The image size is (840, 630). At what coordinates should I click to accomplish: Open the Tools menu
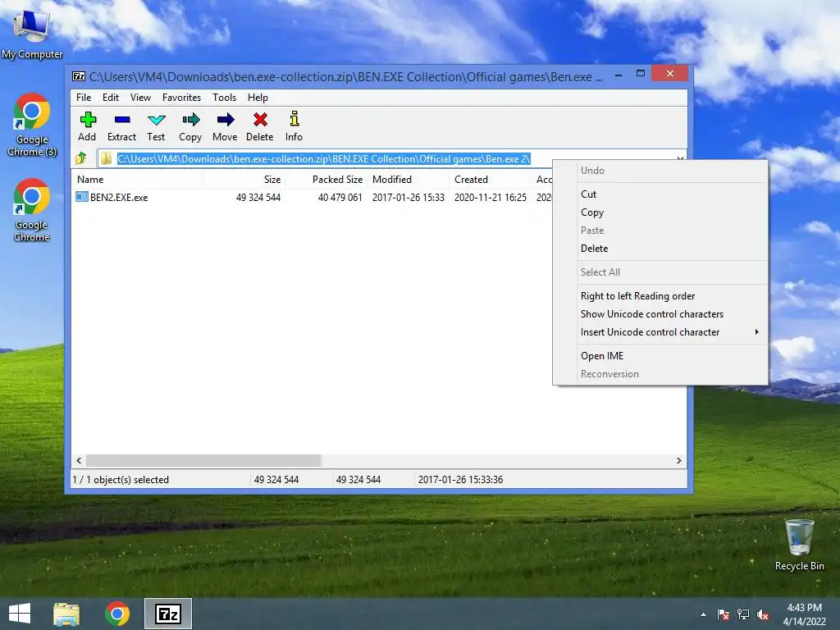point(224,98)
